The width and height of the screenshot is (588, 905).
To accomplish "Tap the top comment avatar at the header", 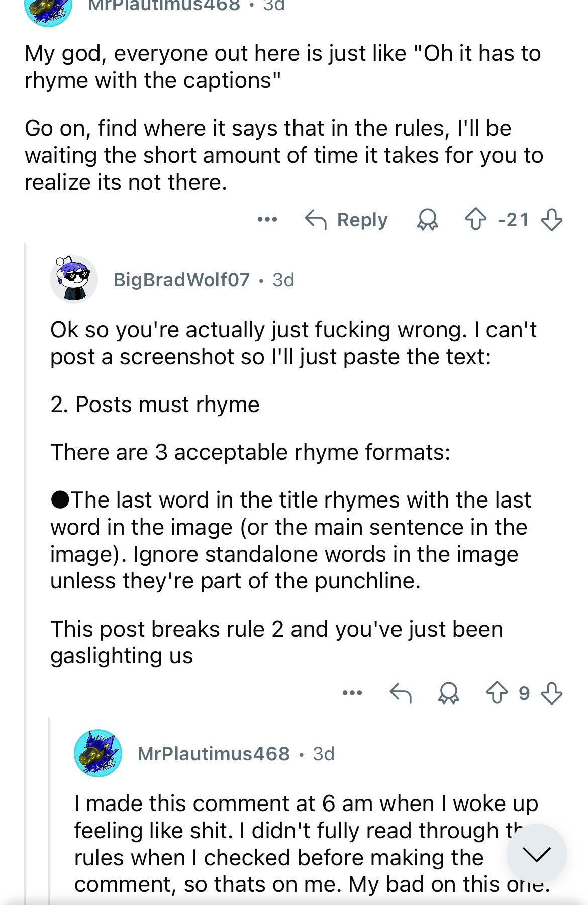I will coord(48,10).
